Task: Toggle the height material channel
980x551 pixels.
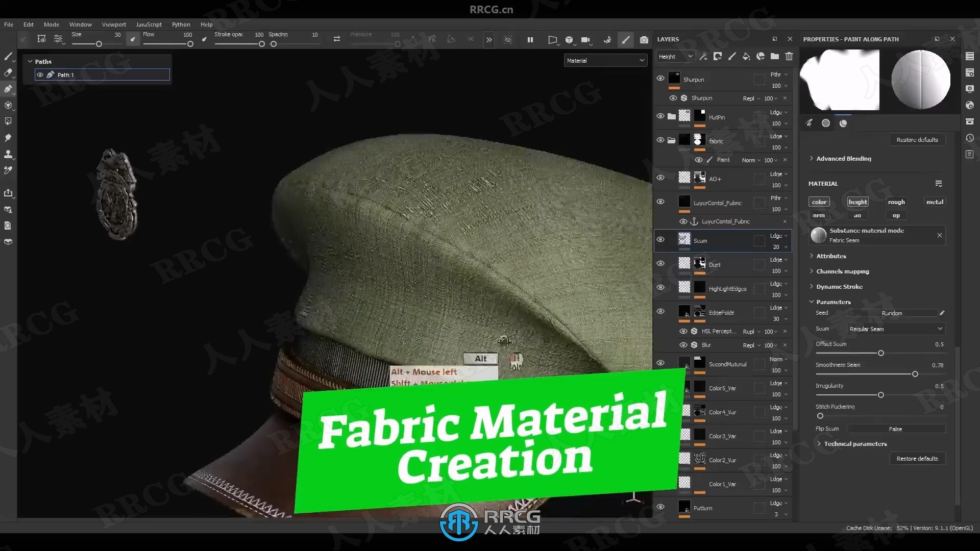Action: tap(857, 202)
